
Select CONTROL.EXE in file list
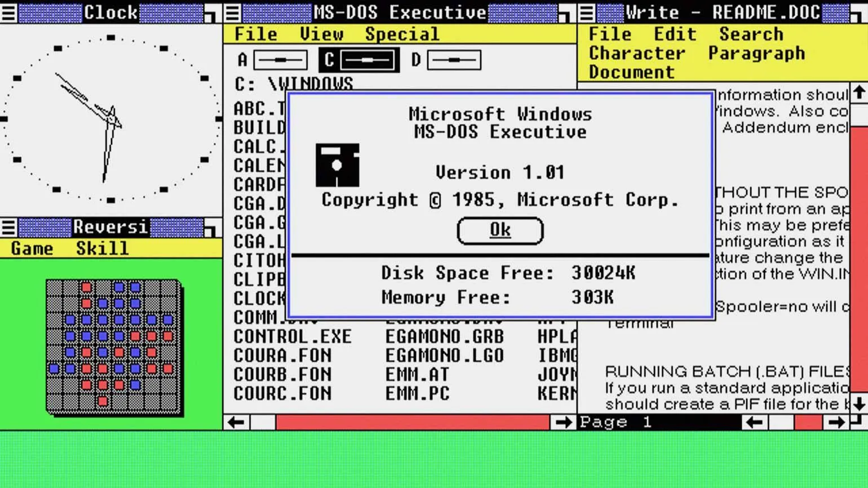[293, 337]
